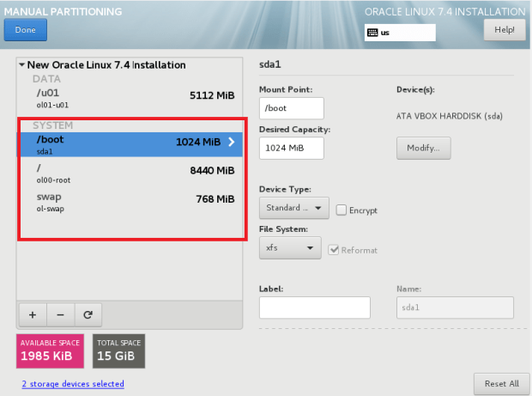Open the 2 storage devices selected link
This screenshot has height=396, width=532.
(x=73, y=383)
